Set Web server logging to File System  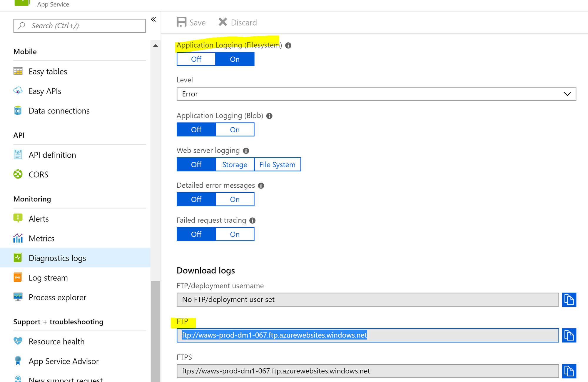pyautogui.click(x=277, y=164)
